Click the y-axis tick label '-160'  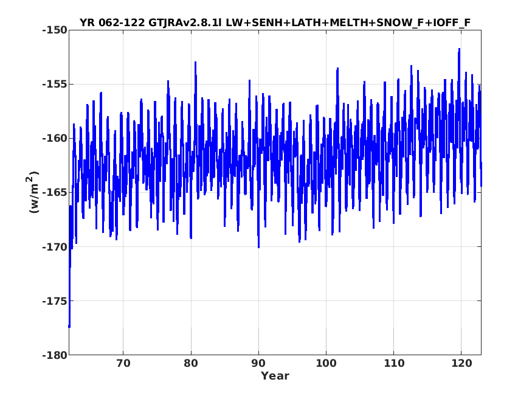[x=55, y=139]
